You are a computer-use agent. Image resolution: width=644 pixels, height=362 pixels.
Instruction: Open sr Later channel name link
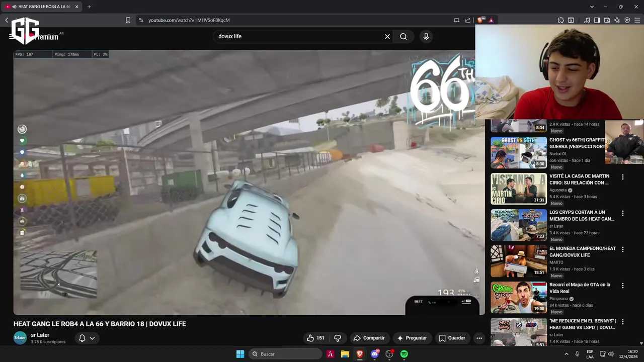pos(40,335)
